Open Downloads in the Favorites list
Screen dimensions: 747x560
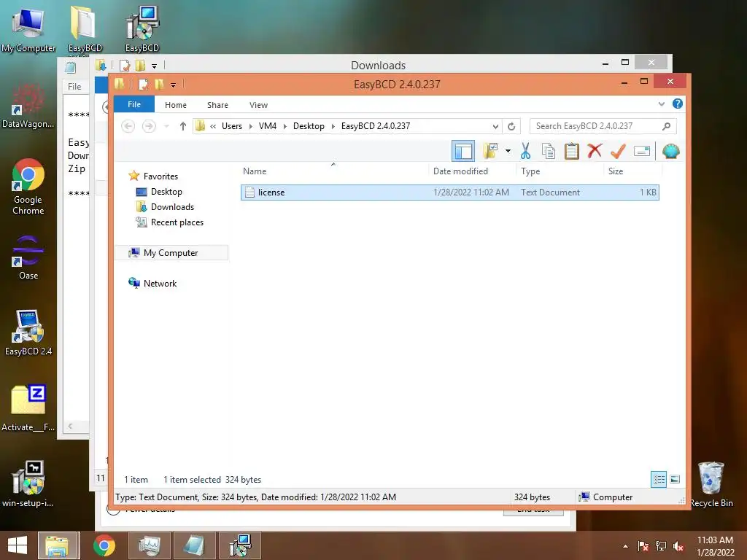(x=172, y=206)
